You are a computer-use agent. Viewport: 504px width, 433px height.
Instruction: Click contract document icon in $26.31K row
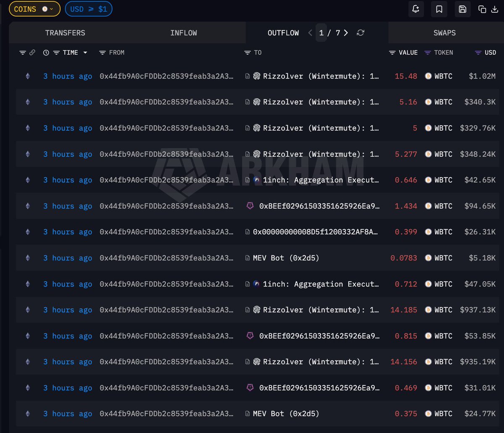point(248,232)
